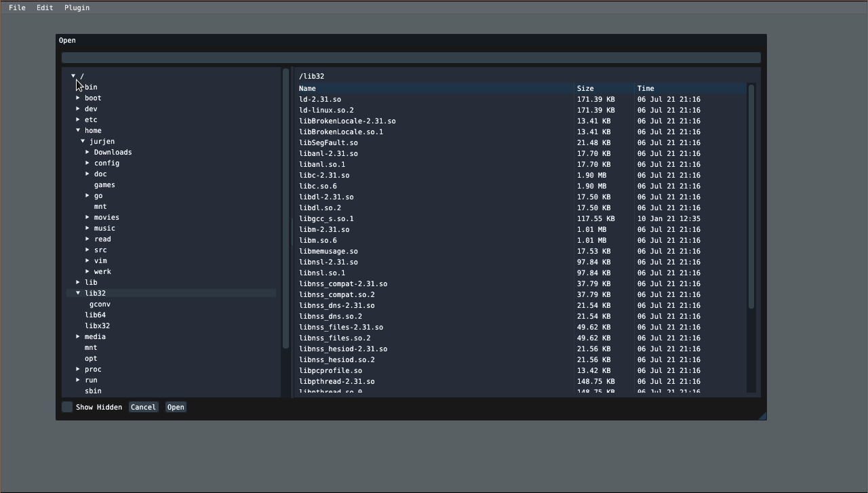868x493 pixels.
Task: Expand the music folder arrow
Action: coord(87,228)
